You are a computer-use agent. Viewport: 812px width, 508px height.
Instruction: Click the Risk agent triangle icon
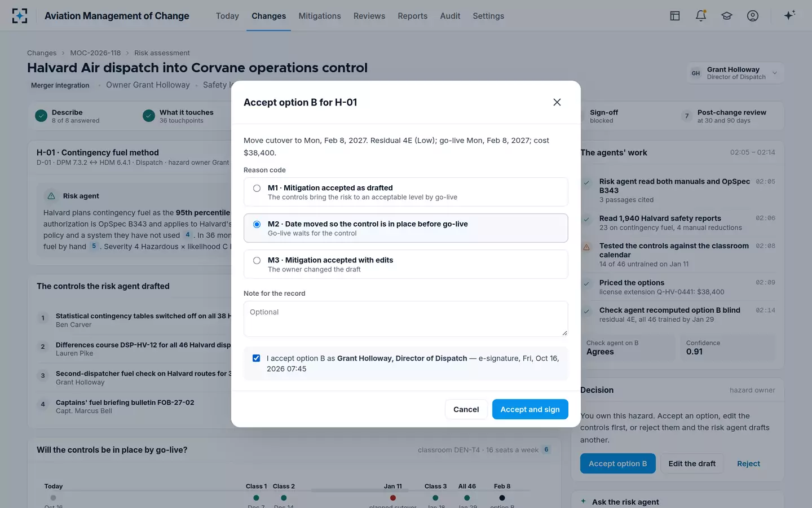(x=51, y=196)
